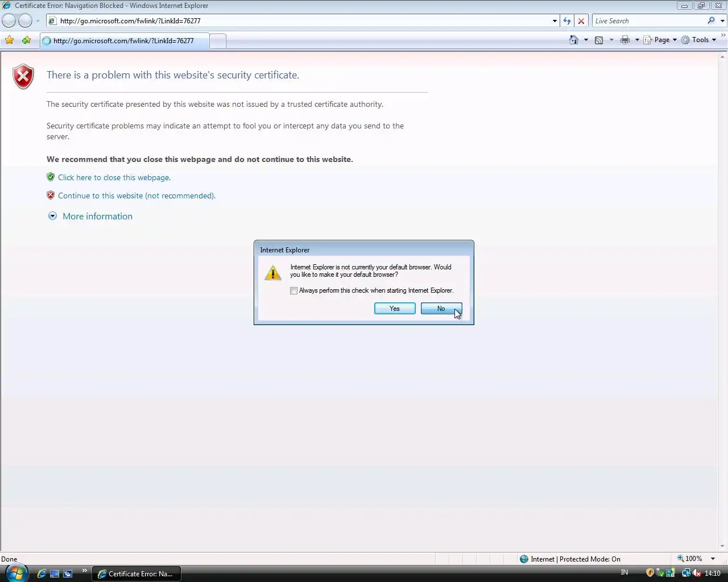This screenshot has width=728, height=582.
Task: Click the 100% zoom level button
Action: pyautogui.click(x=689, y=559)
